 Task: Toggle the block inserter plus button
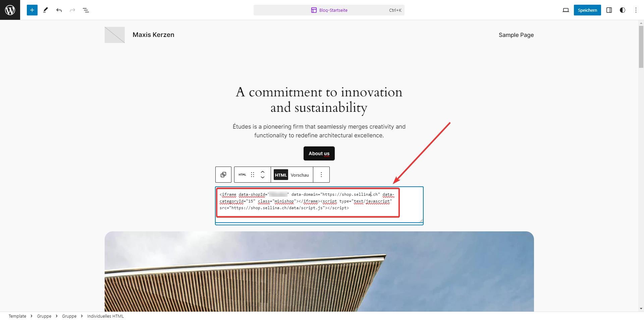click(32, 10)
